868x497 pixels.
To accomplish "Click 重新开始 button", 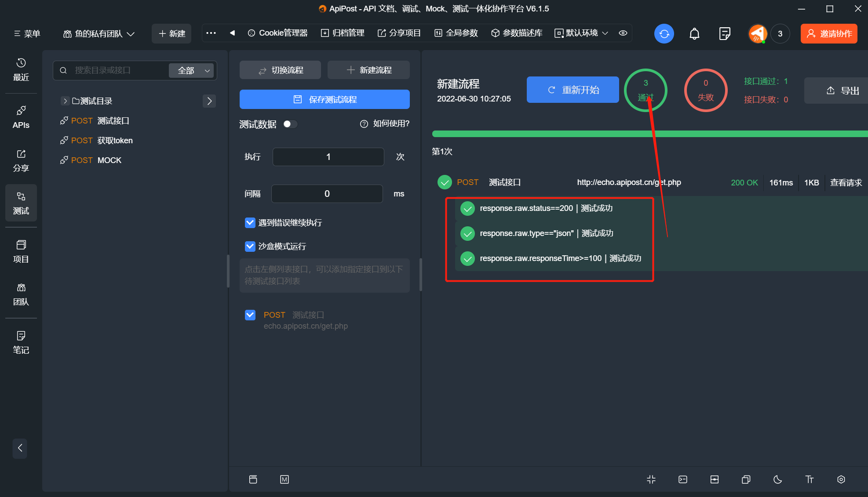I will (x=573, y=90).
